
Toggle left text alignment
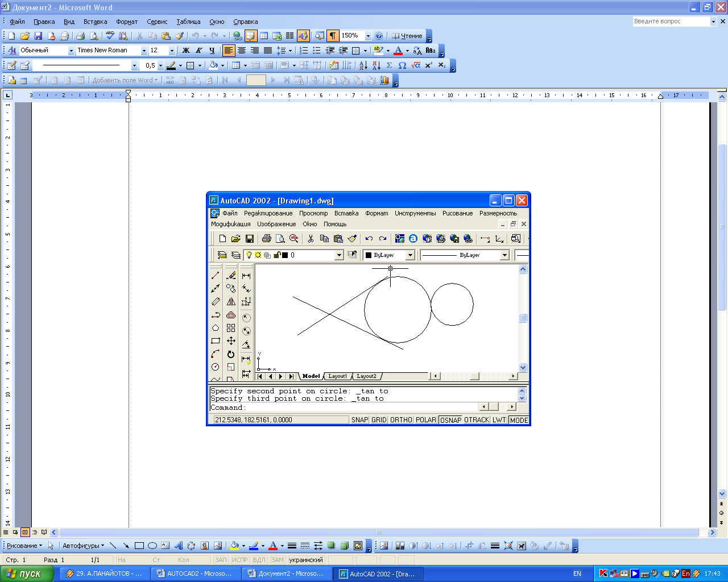pyautogui.click(x=229, y=51)
